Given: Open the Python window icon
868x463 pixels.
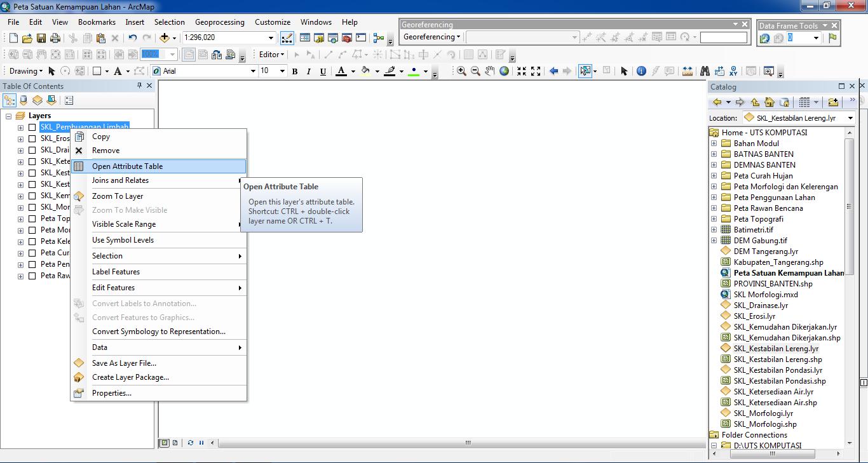Looking at the screenshot, I should click(361, 37).
